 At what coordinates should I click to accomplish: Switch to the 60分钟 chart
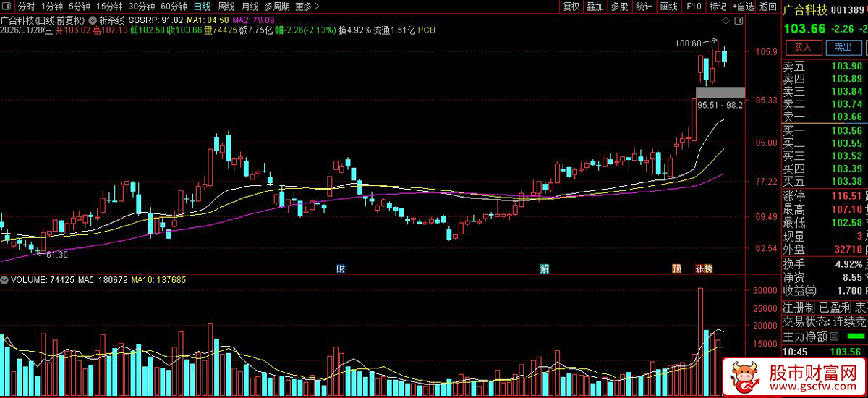(174, 7)
